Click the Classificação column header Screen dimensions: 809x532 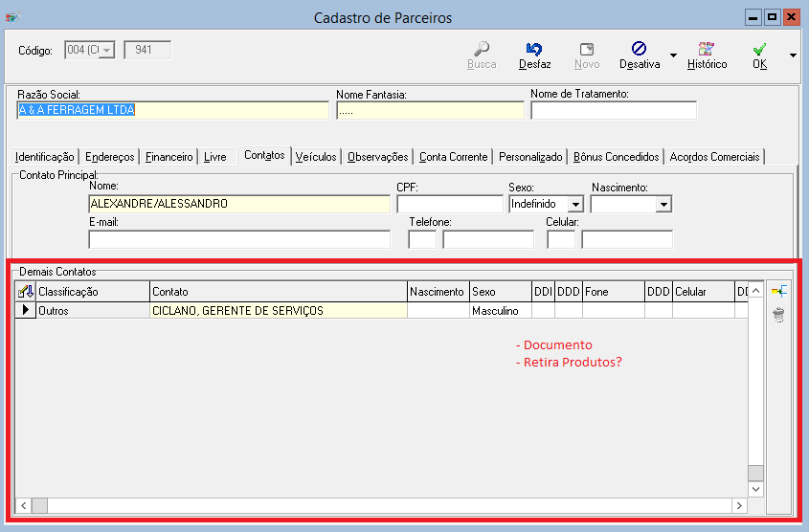click(93, 292)
